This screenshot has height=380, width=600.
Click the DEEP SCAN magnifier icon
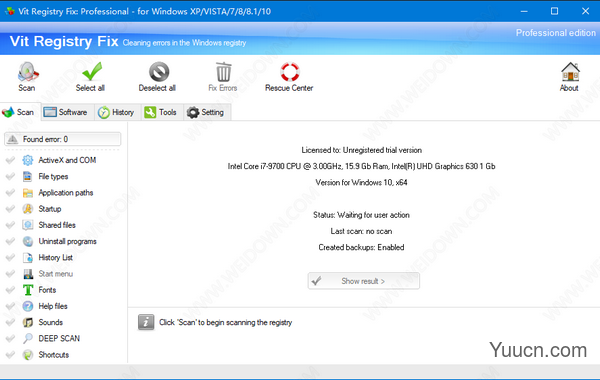(x=28, y=338)
